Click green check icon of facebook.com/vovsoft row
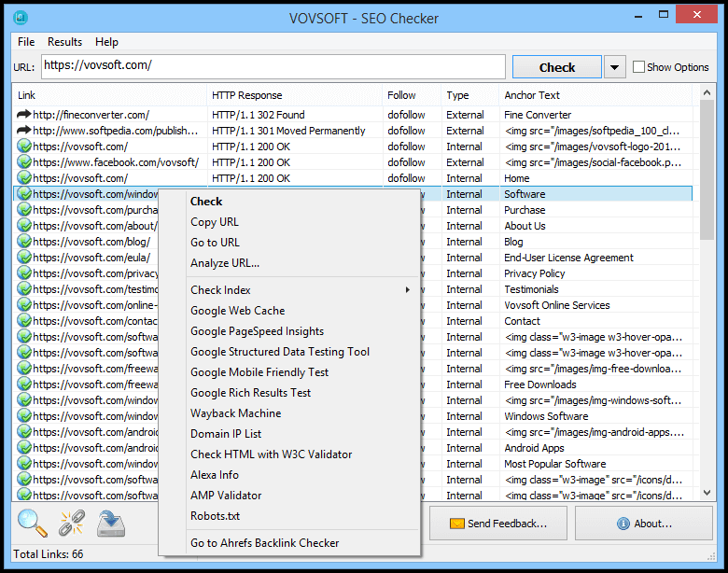The image size is (728, 573). point(23,162)
